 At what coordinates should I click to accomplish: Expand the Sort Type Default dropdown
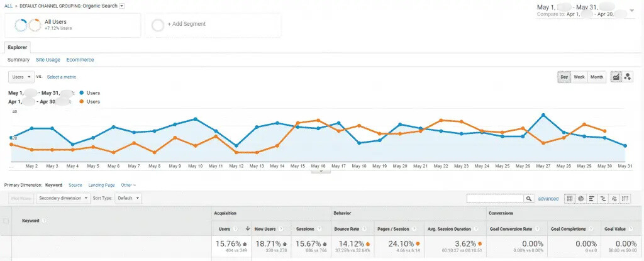tap(128, 198)
